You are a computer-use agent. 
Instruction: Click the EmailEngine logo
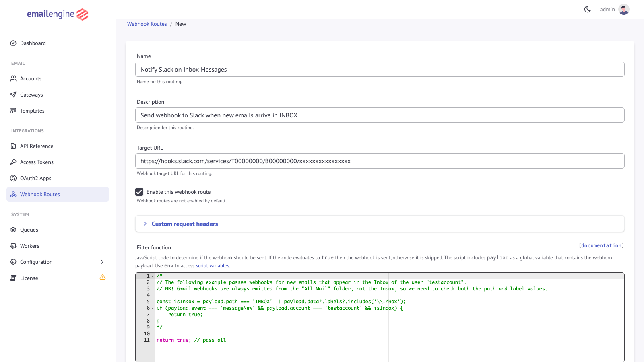point(58,14)
